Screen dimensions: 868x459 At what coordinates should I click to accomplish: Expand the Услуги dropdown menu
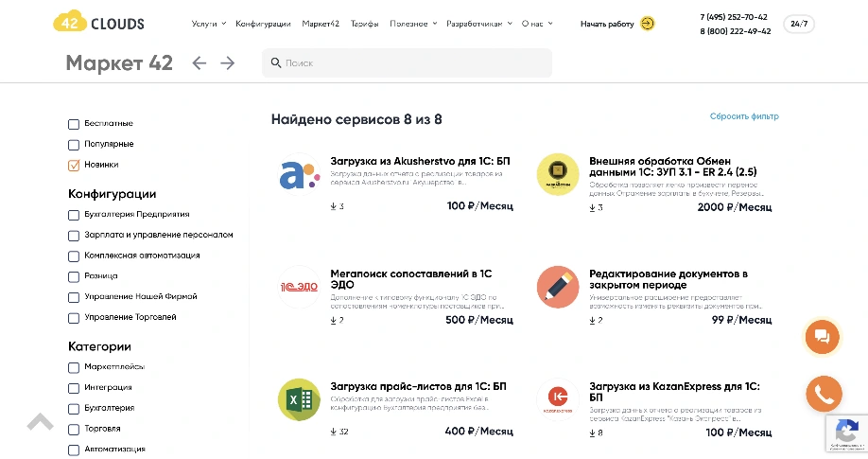(208, 24)
